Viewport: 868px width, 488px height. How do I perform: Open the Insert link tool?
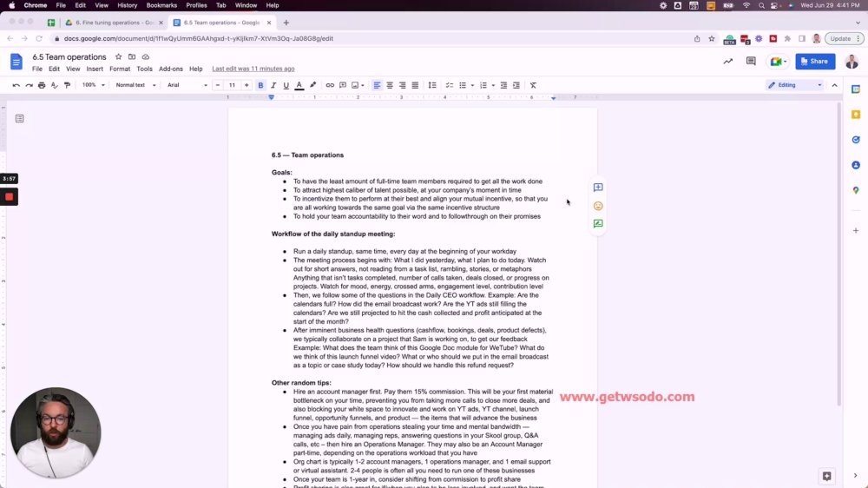pyautogui.click(x=330, y=85)
